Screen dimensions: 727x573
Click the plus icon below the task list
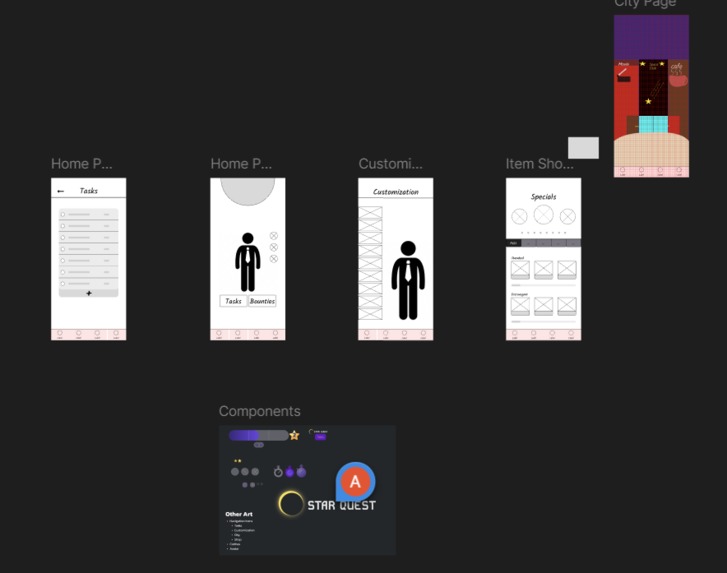coord(89,293)
